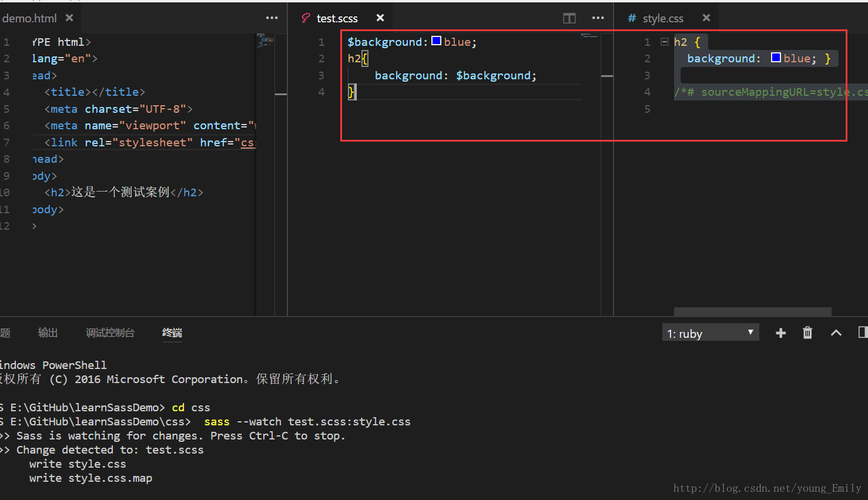Select the test.scss tab
This screenshot has width=868, height=500.
(337, 18)
